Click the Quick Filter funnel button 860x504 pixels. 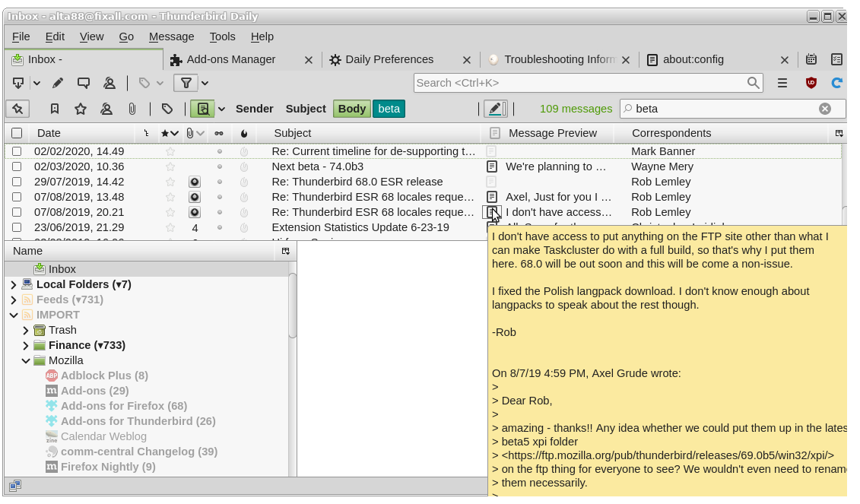pyautogui.click(x=186, y=84)
